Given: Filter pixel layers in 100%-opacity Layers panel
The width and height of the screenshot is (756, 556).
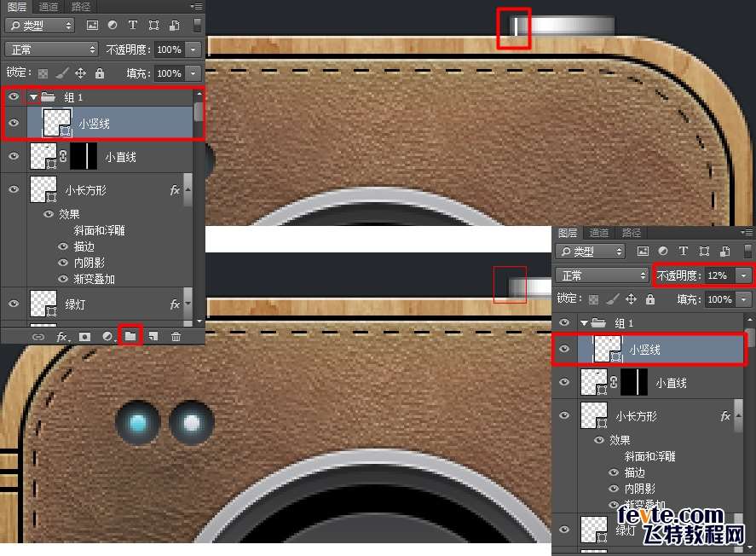Looking at the screenshot, I should pos(91,25).
